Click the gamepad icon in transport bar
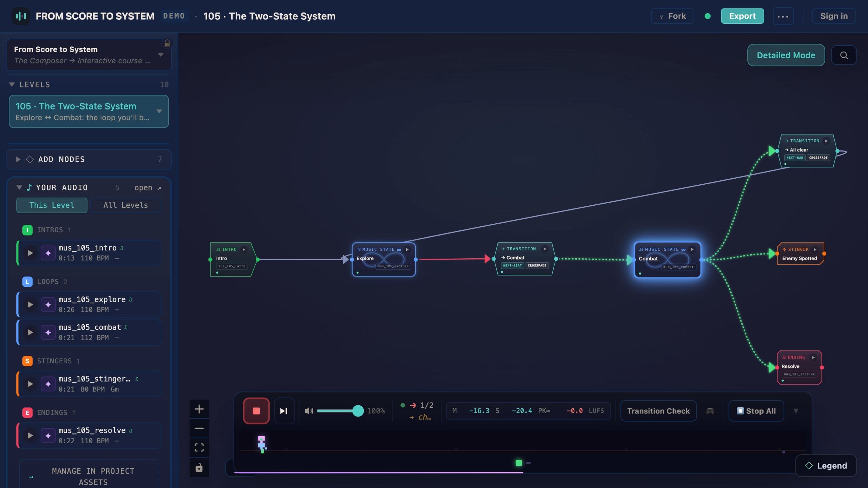Image resolution: width=868 pixels, height=488 pixels. click(x=710, y=411)
